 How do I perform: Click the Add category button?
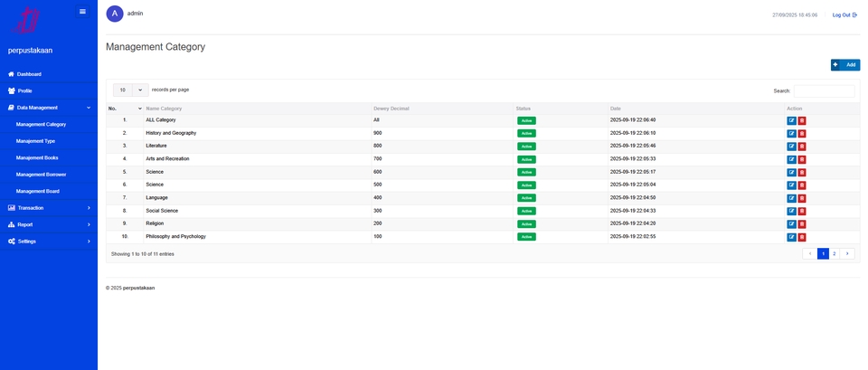(x=845, y=65)
